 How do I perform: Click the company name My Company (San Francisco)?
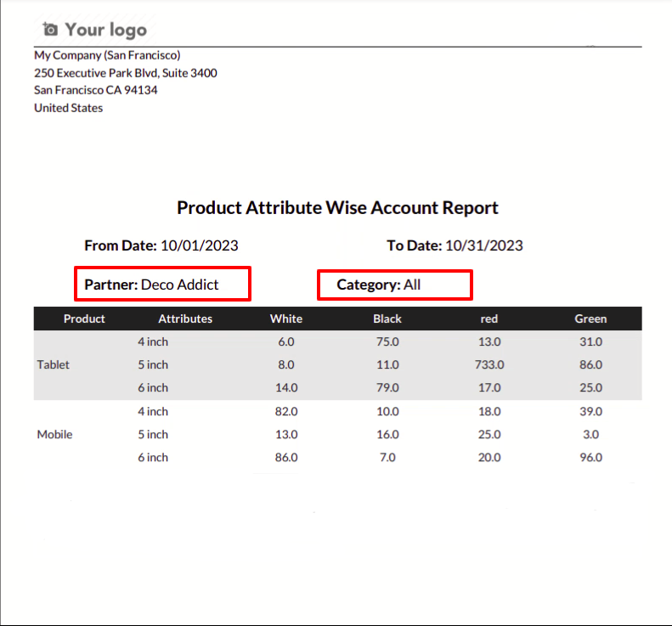click(107, 55)
